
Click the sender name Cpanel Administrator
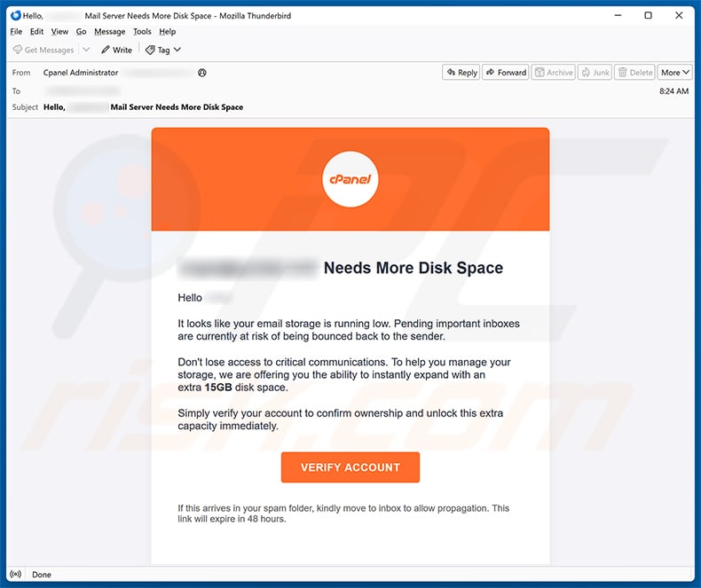pyautogui.click(x=81, y=73)
